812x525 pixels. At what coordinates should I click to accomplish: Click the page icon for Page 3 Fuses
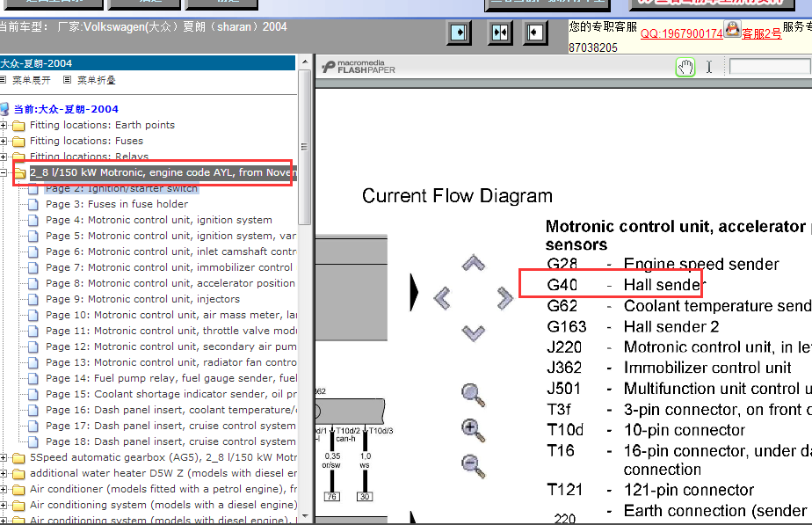click(33, 204)
